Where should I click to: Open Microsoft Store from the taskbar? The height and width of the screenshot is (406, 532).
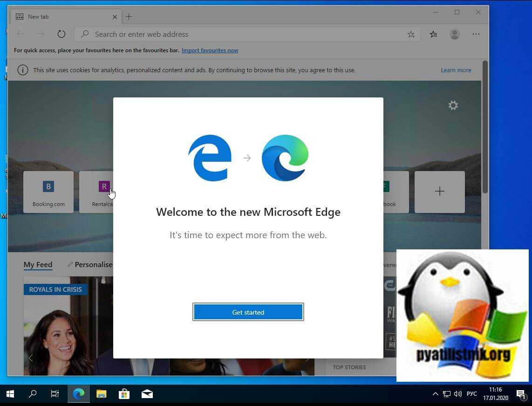pyautogui.click(x=124, y=394)
